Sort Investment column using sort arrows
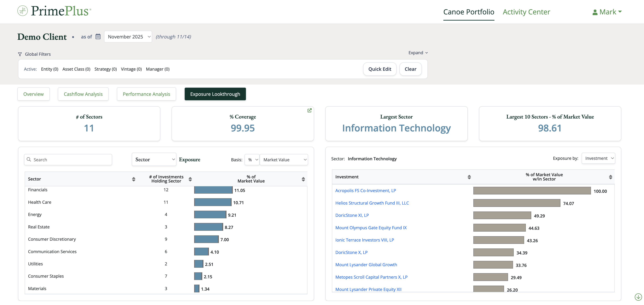644x305 pixels. coord(469,177)
